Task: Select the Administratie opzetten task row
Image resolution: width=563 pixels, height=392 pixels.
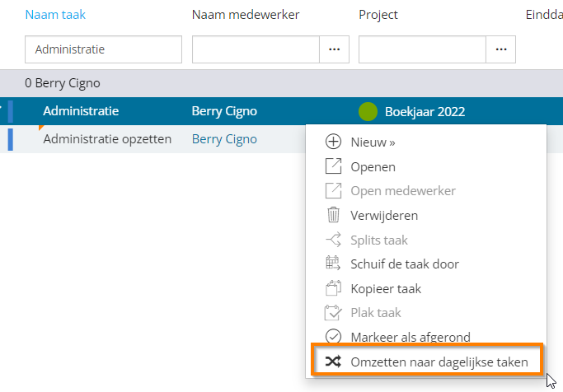Action: [x=152, y=139]
